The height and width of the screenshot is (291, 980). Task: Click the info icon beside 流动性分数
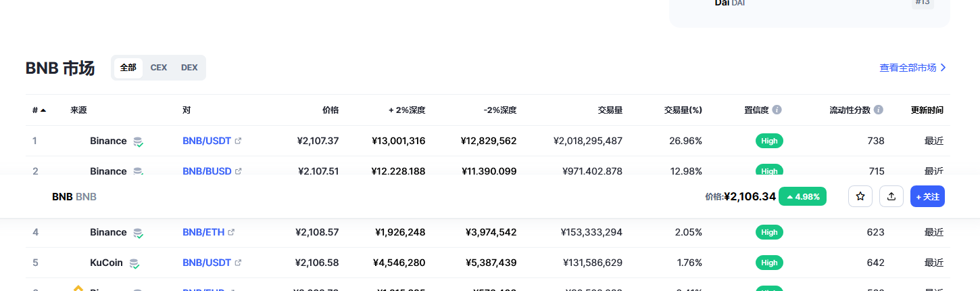pyautogui.click(x=879, y=110)
